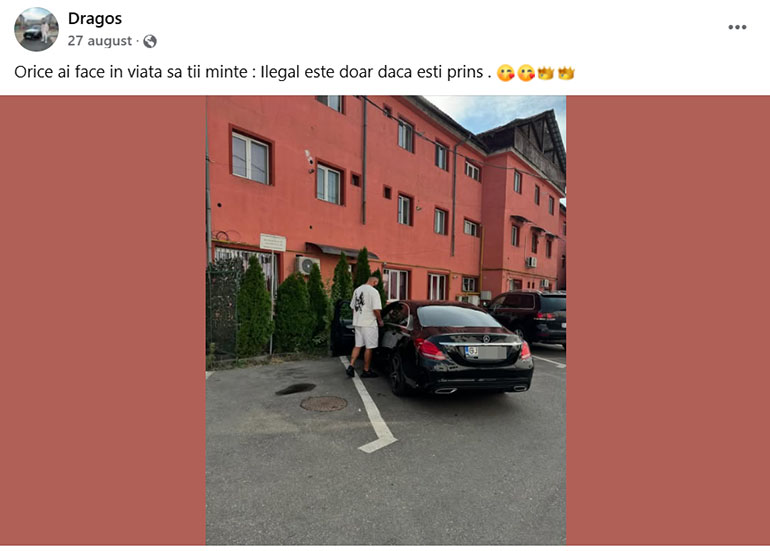This screenshot has height=551, width=770.
Task: Click the last crown emoji
Action: 566,73
